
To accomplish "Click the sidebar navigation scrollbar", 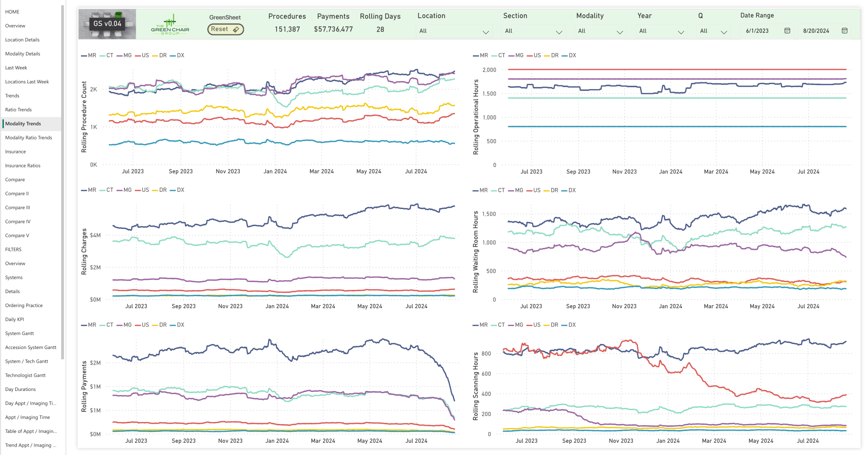I will [63, 181].
